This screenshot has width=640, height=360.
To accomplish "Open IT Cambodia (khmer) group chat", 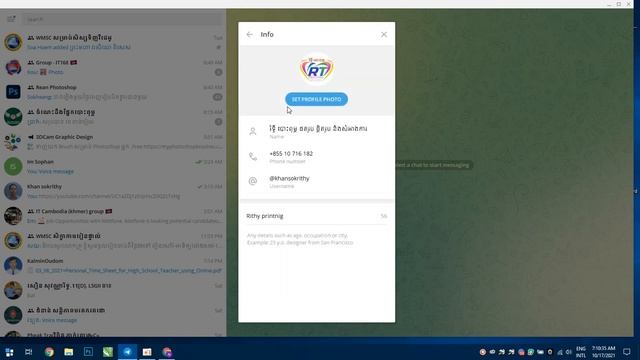I will click(x=113, y=216).
